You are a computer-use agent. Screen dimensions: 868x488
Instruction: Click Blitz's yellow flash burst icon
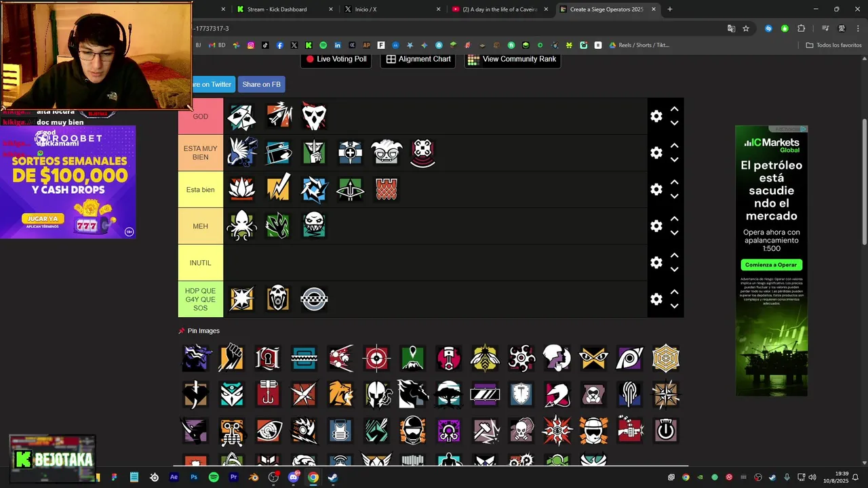tap(241, 299)
